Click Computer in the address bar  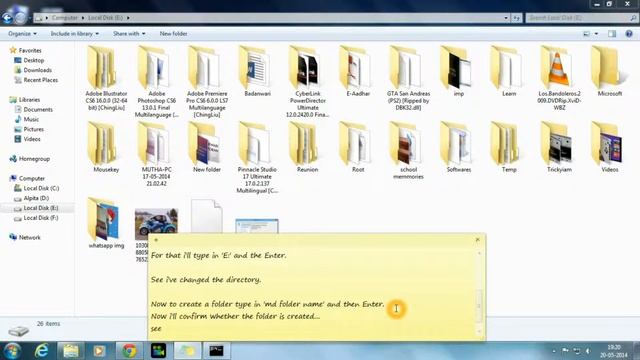coord(64,18)
